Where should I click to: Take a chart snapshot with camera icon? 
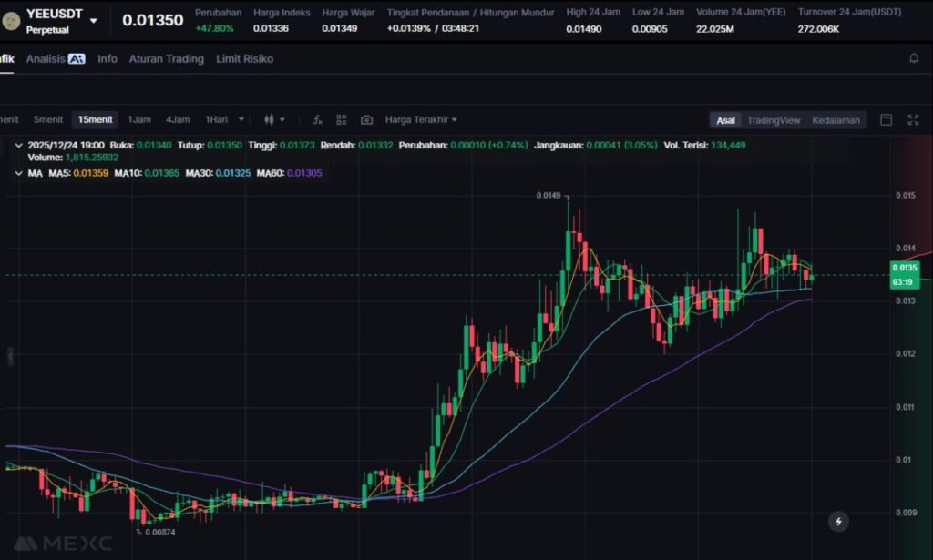tap(366, 119)
